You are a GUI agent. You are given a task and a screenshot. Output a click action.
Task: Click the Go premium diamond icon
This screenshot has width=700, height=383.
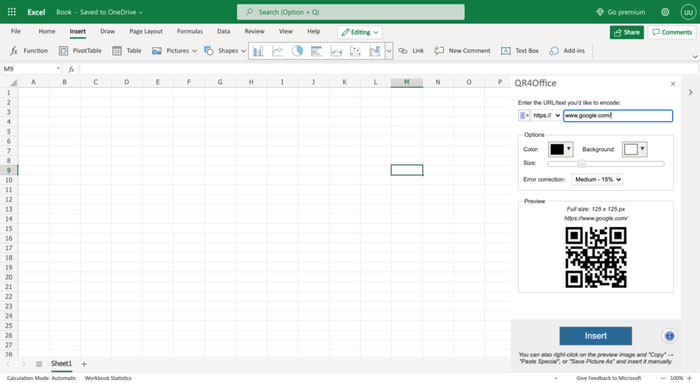click(600, 12)
